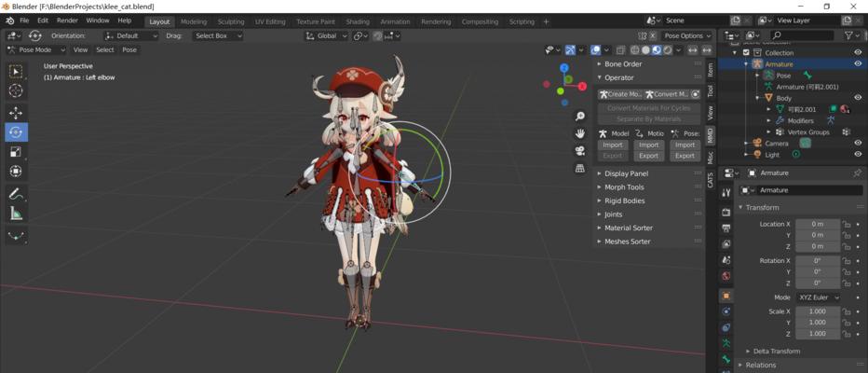The width and height of the screenshot is (868, 373).
Task: Open the Pose Mode dropdown
Action: 36,49
